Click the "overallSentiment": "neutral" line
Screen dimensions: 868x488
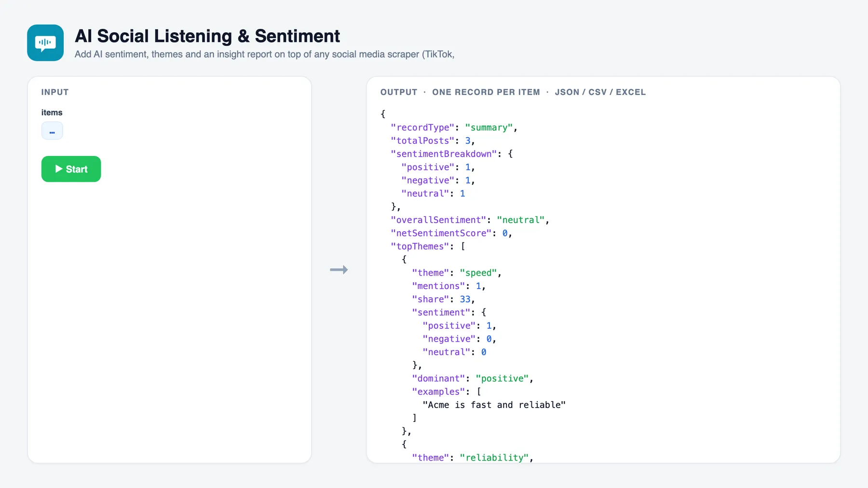[470, 220]
